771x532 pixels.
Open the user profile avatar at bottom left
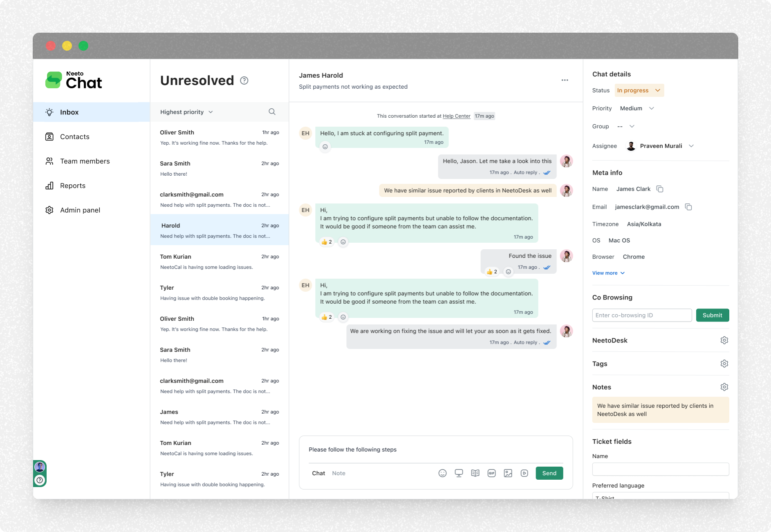(x=40, y=467)
